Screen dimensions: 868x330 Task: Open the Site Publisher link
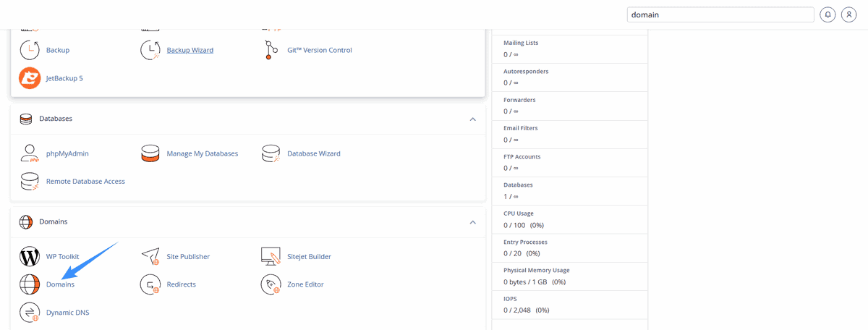pyautogui.click(x=188, y=256)
